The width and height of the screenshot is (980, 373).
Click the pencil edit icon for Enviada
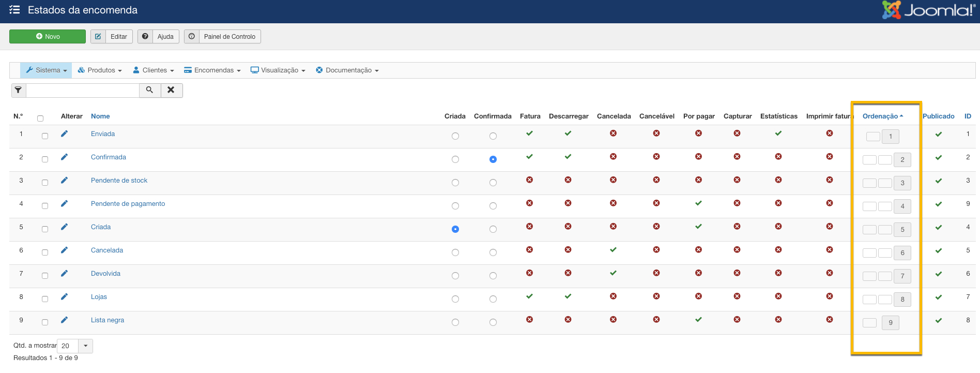point(64,133)
